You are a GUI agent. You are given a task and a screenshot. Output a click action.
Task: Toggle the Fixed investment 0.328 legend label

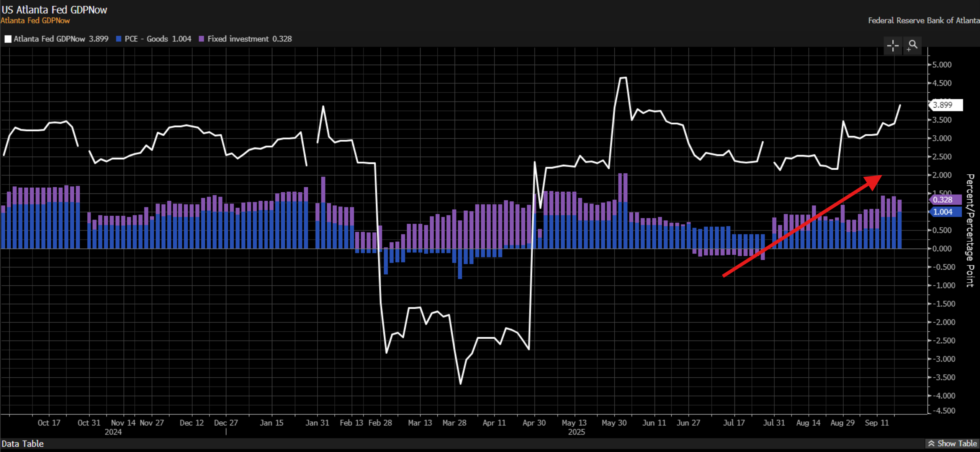250,39
